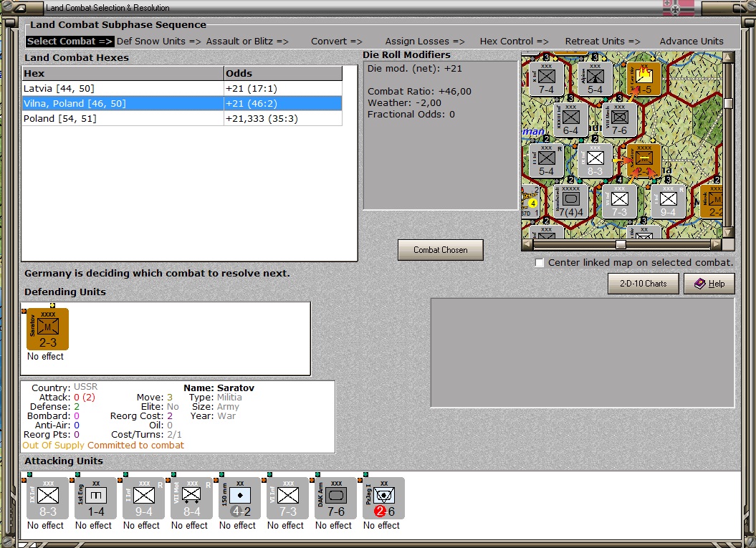Click the Select Combat subphase step

(x=70, y=42)
